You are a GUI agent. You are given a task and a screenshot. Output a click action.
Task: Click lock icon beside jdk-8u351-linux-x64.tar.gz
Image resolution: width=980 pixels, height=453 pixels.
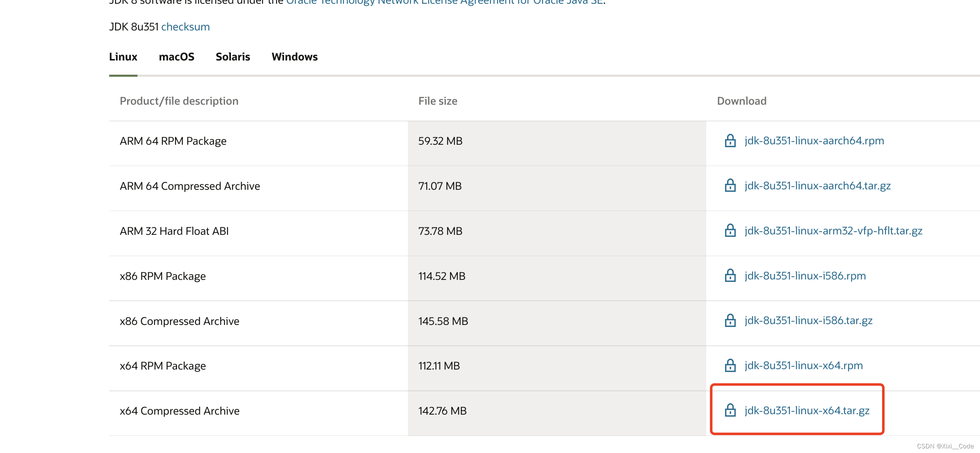[x=730, y=411]
